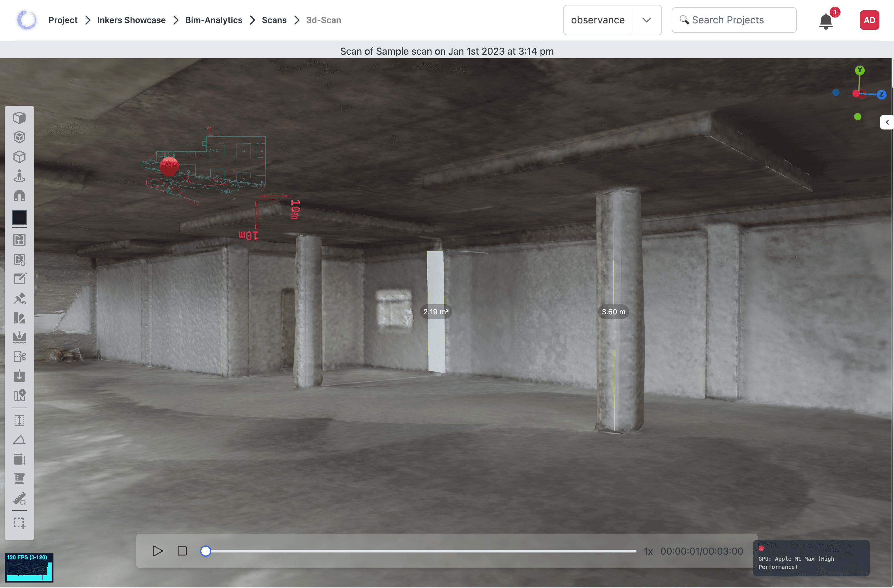Activate the dashed box selection tool
This screenshot has height=588, width=894.
(19, 523)
